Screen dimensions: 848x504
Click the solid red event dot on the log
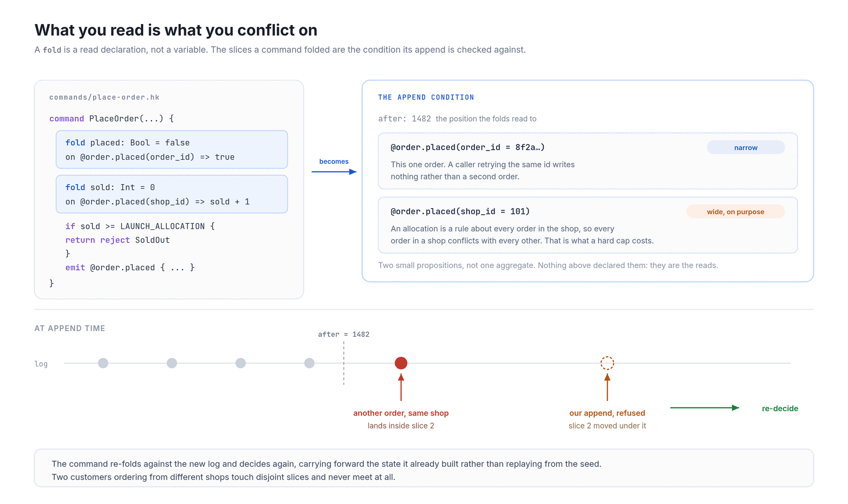click(x=401, y=363)
